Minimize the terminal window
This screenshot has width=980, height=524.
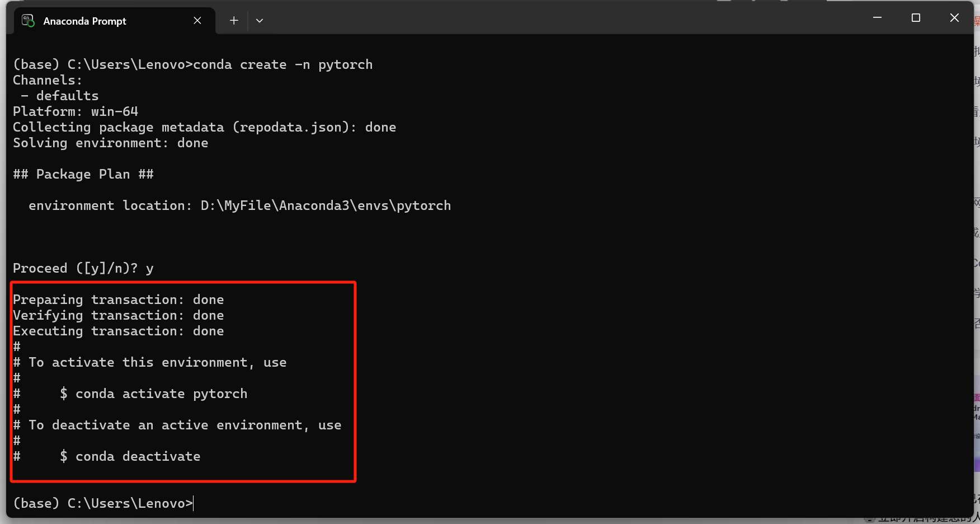tap(877, 18)
